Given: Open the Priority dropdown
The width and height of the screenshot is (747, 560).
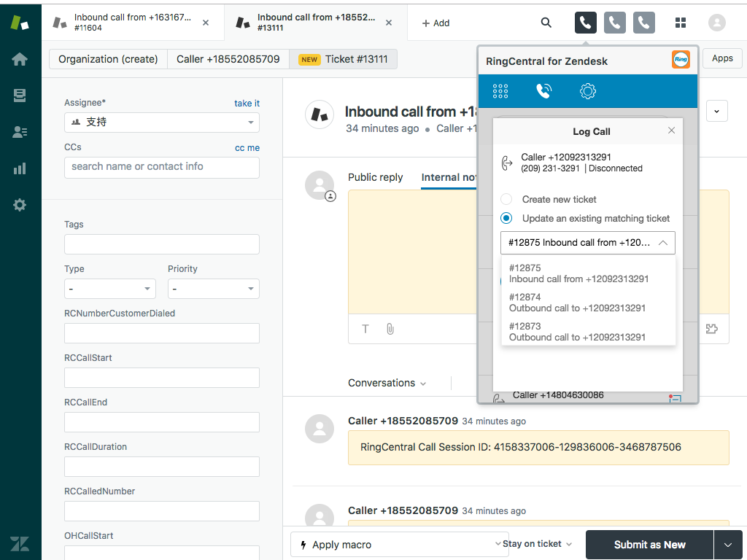Looking at the screenshot, I should (x=213, y=289).
